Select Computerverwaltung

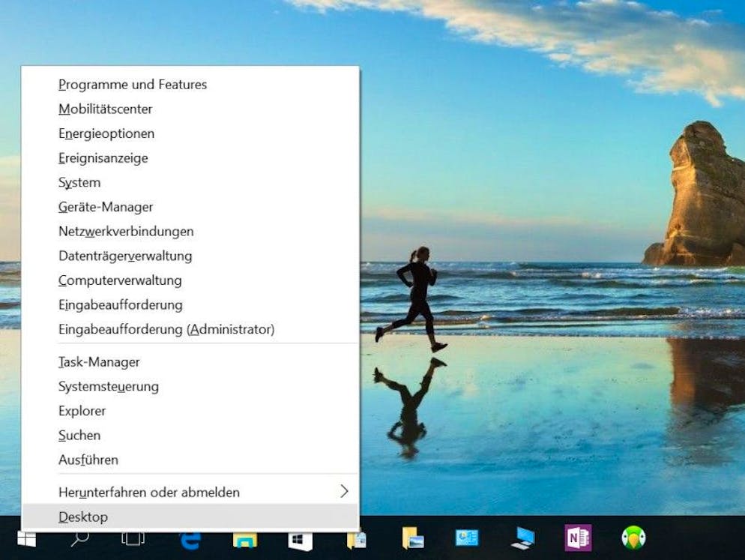[x=190, y=280]
